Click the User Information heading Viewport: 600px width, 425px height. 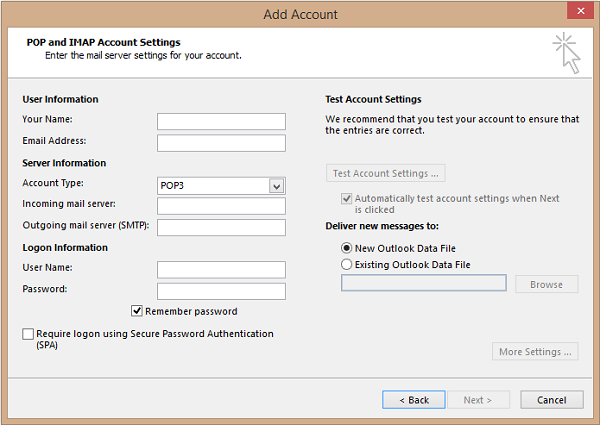point(60,99)
